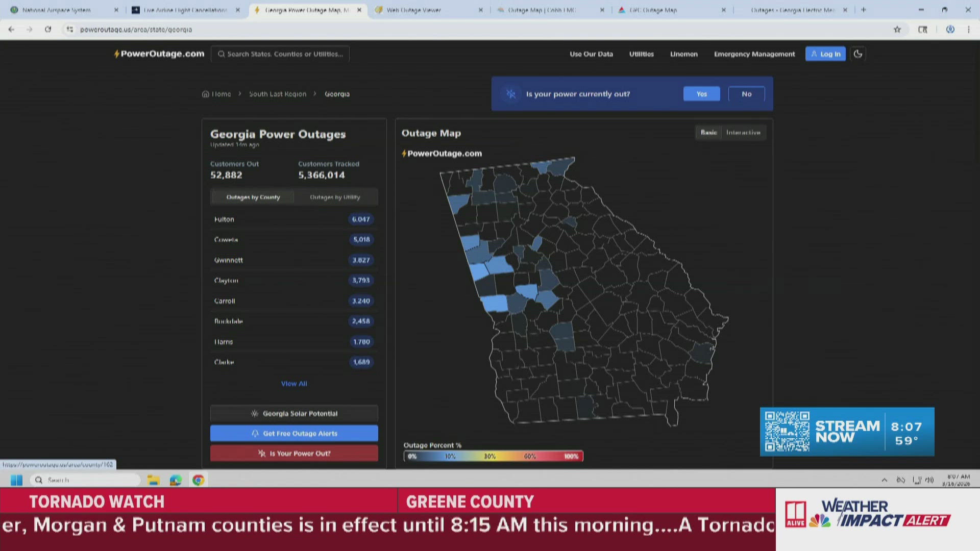Answer No to power out prompt
Screen dimensions: 980x551
[747, 94]
